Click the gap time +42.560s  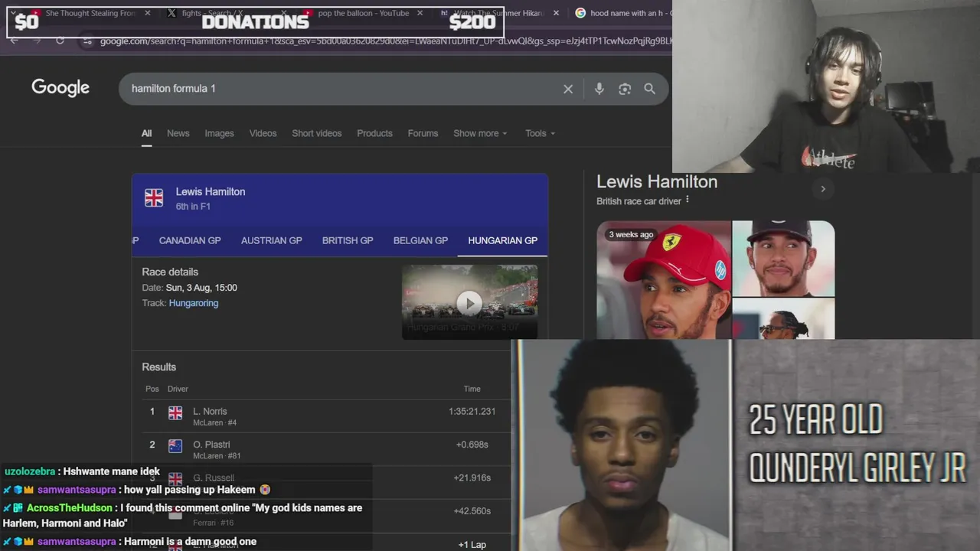click(472, 511)
